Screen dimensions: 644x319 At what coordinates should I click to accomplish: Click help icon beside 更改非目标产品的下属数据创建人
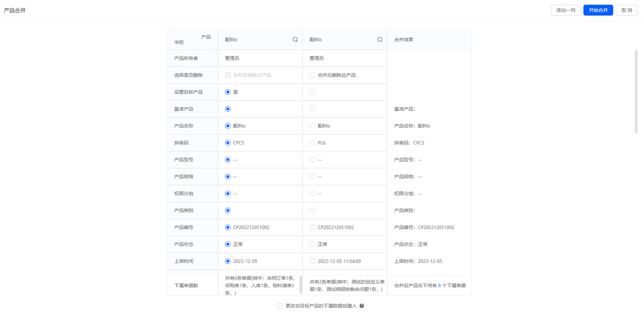pyautogui.click(x=362, y=306)
